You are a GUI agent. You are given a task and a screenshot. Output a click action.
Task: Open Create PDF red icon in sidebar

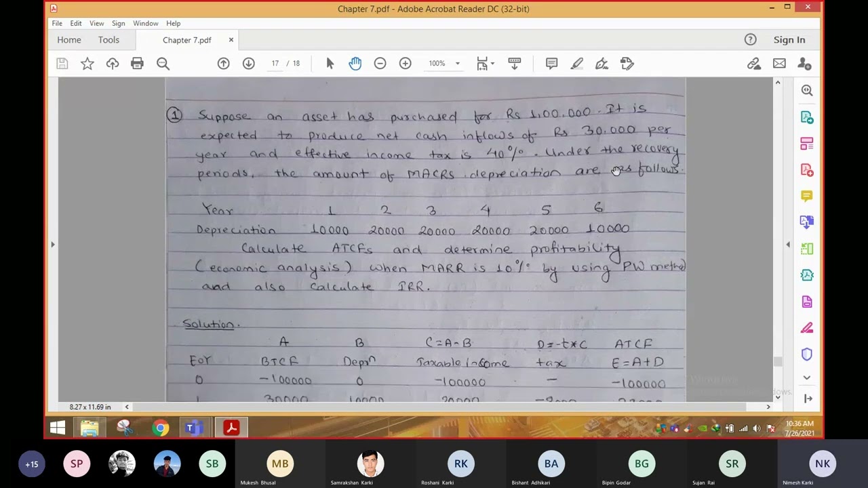tap(807, 169)
